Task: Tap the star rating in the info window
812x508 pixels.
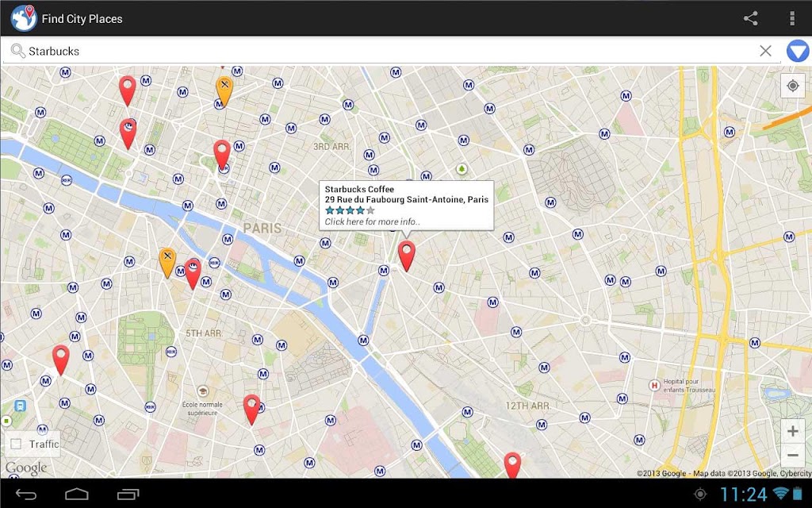Action: [x=350, y=210]
